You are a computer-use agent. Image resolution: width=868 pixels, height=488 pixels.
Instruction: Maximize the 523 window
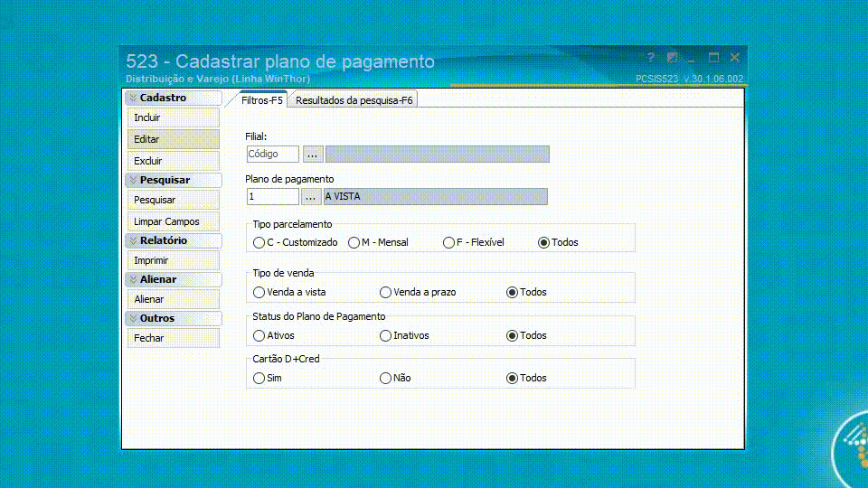[x=713, y=58]
